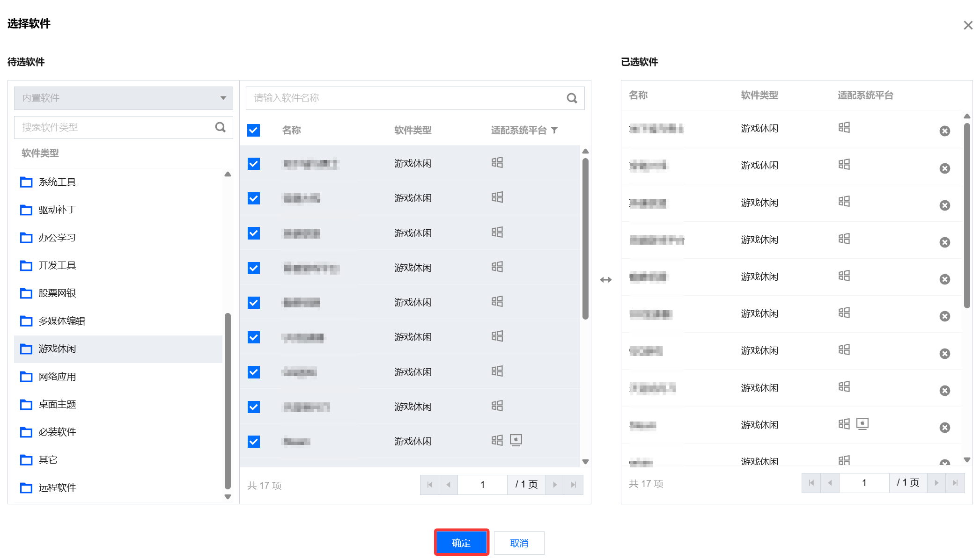Viewport: 980px width, 560px height.
Task: Go to previous page in 已选软件 pager
Action: click(x=830, y=483)
